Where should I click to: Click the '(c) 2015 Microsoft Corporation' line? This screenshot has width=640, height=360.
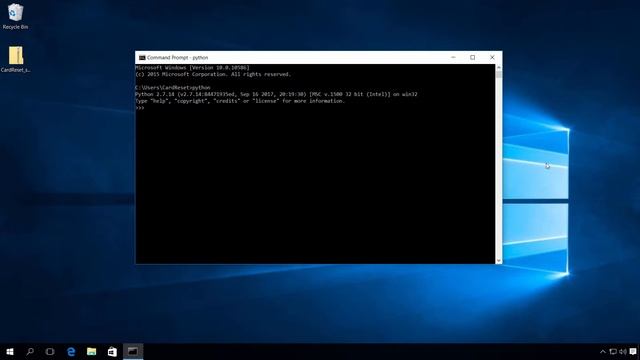coord(213,74)
